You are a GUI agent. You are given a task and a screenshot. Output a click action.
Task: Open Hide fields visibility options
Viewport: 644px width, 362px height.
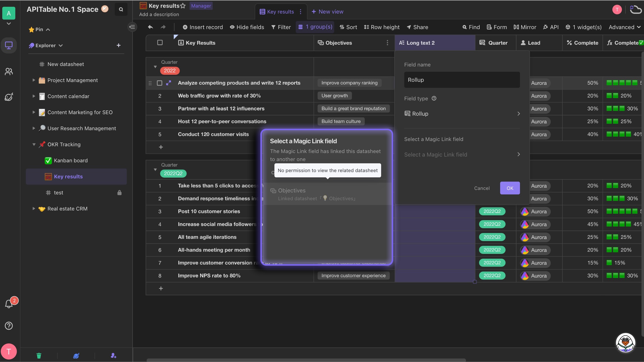click(247, 27)
